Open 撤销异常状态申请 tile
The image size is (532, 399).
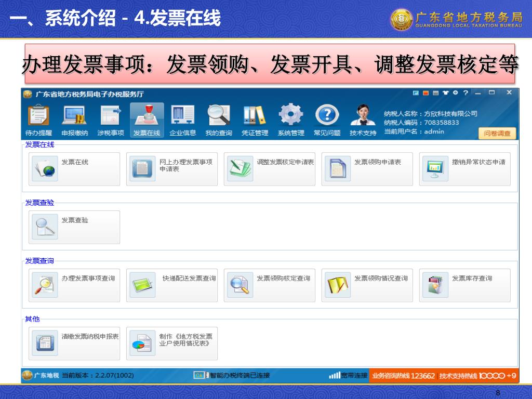coord(465,169)
